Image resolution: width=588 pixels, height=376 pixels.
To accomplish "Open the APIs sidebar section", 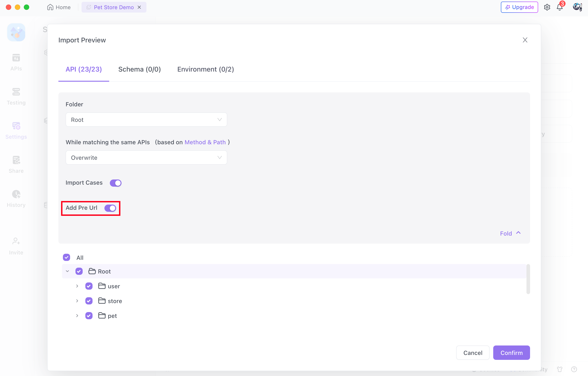I will (x=16, y=62).
